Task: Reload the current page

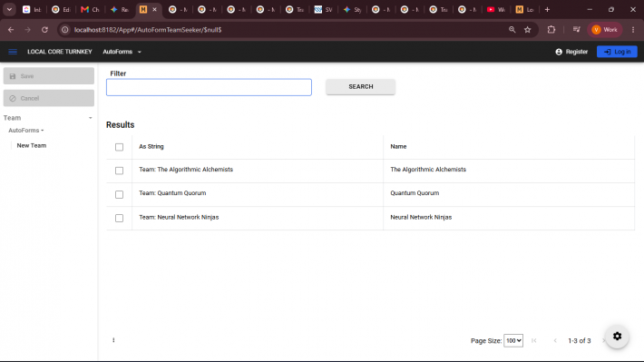Action: (x=44, y=30)
